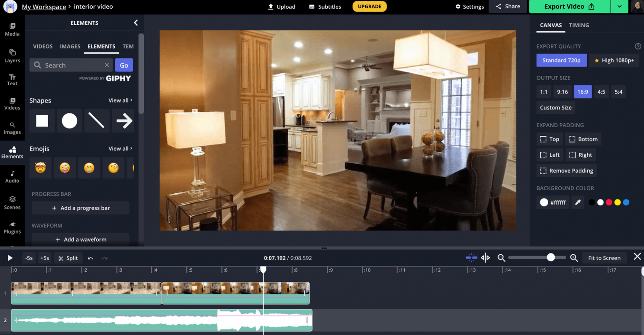Open the Export Video dropdown arrow
The image size is (644, 335).
[x=619, y=7]
